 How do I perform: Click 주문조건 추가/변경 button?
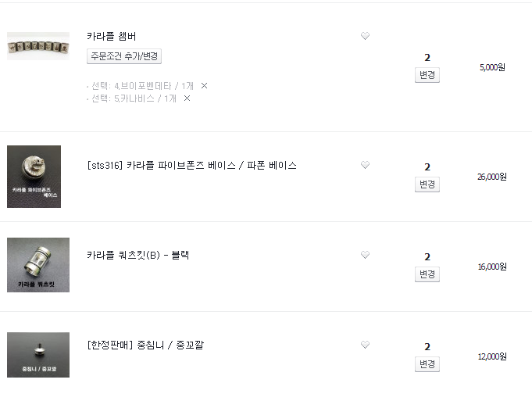tap(124, 56)
